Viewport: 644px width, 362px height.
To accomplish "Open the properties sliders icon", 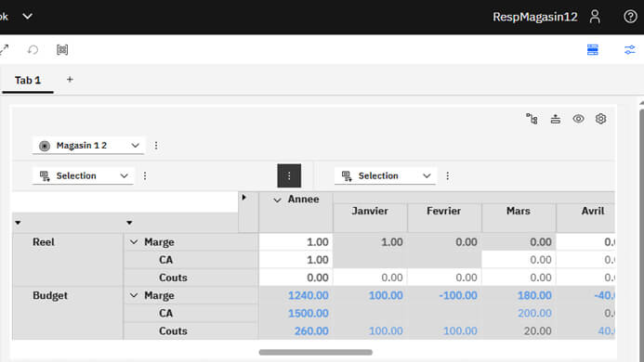I will (630, 50).
